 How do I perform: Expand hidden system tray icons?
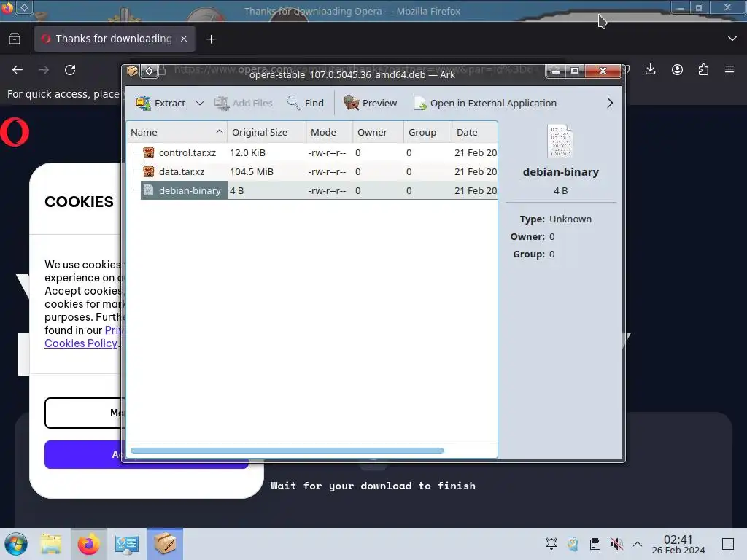click(638, 544)
